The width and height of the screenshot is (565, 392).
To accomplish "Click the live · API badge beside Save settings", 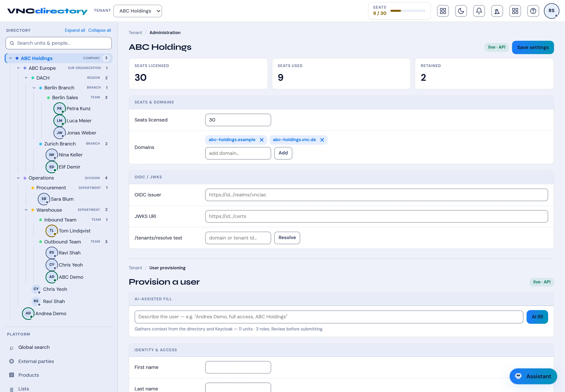I will (496, 47).
